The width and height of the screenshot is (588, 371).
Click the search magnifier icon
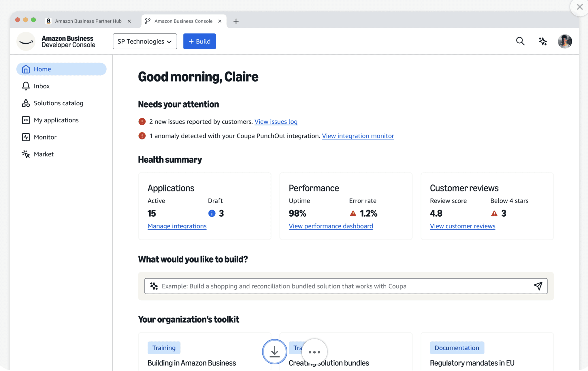(x=520, y=41)
